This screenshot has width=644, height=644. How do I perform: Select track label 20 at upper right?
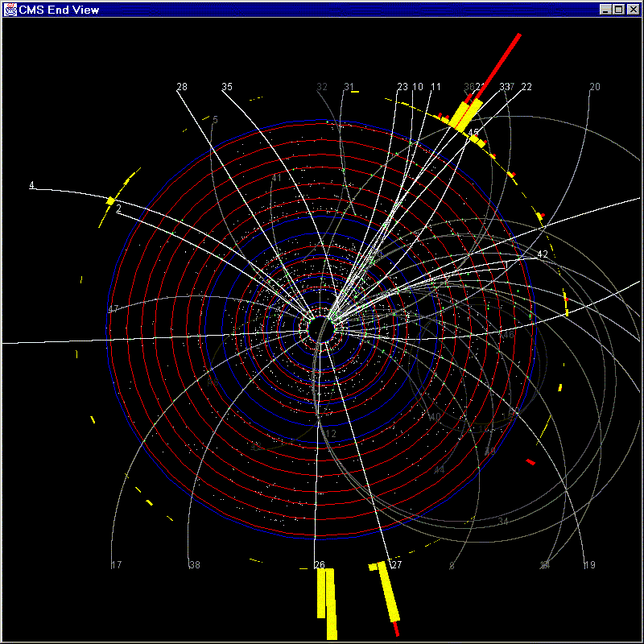pyautogui.click(x=595, y=87)
